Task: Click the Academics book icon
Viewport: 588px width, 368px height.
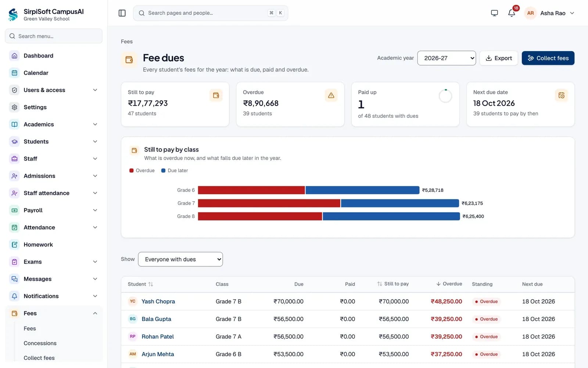Action: [x=14, y=124]
